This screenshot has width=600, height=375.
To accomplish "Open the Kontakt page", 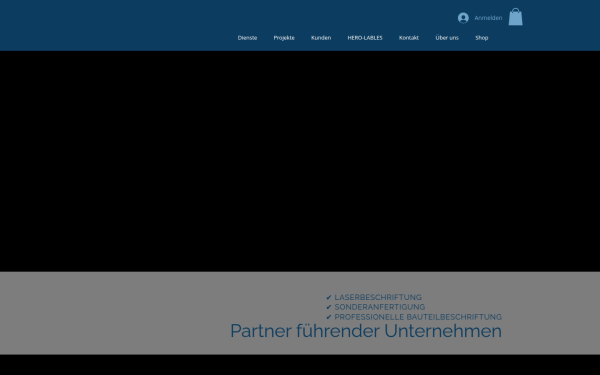I will (x=409, y=38).
